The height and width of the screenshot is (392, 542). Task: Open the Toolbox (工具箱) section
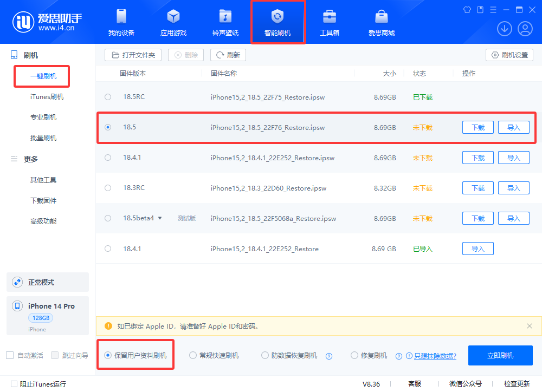coord(331,22)
